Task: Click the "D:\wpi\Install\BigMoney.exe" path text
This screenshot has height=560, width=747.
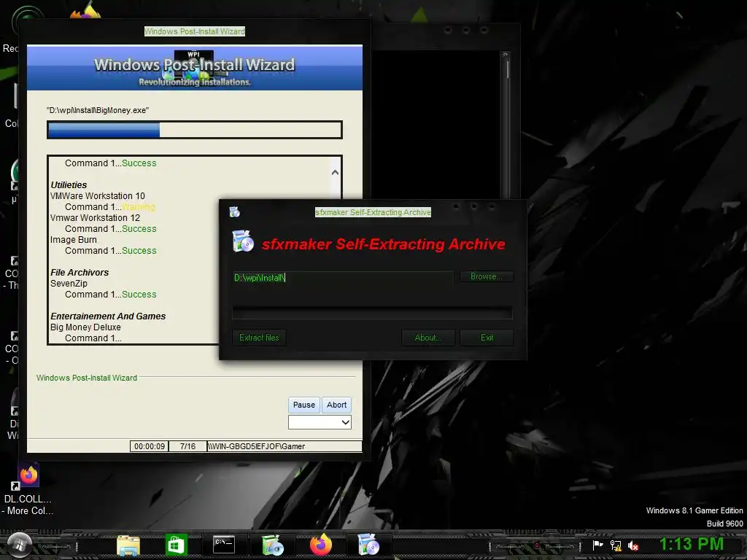Action: pyautogui.click(x=98, y=110)
